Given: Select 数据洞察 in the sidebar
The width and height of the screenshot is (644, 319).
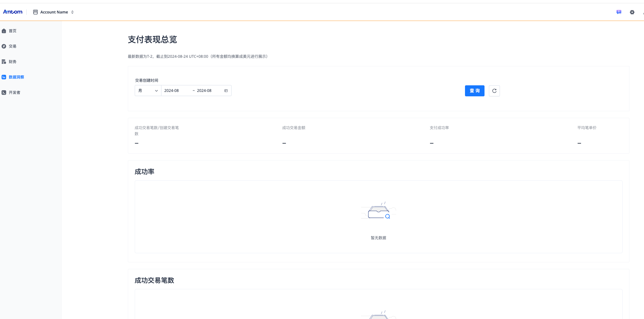Looking at the screenshot, I should point(16,77).
